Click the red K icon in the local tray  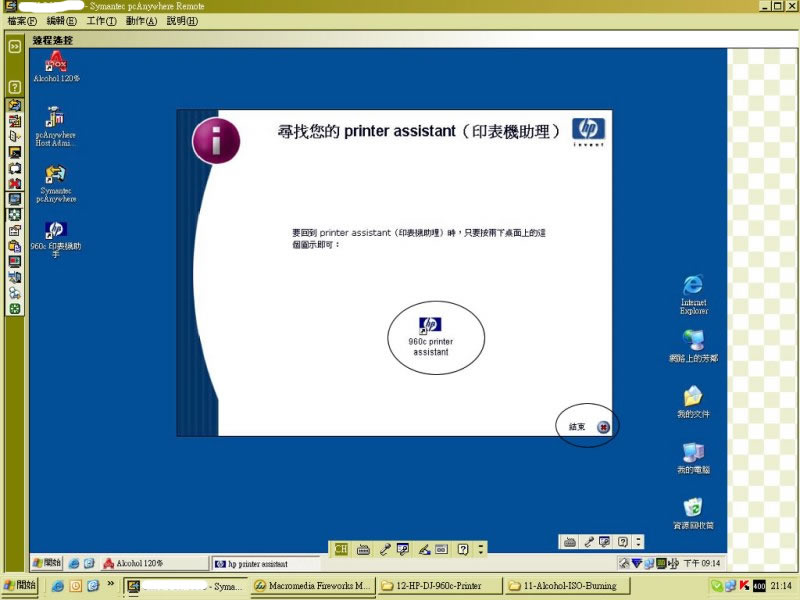tap(744, 585)
